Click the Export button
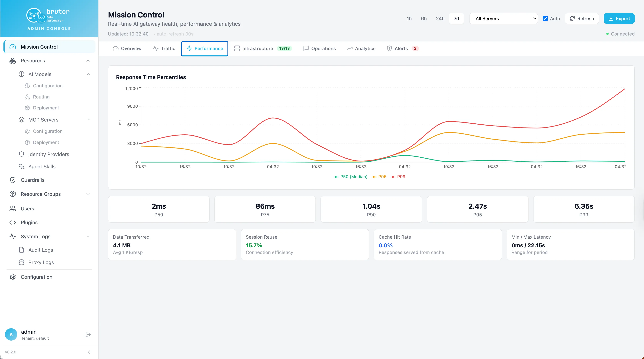644x359 pixels. 619,18
